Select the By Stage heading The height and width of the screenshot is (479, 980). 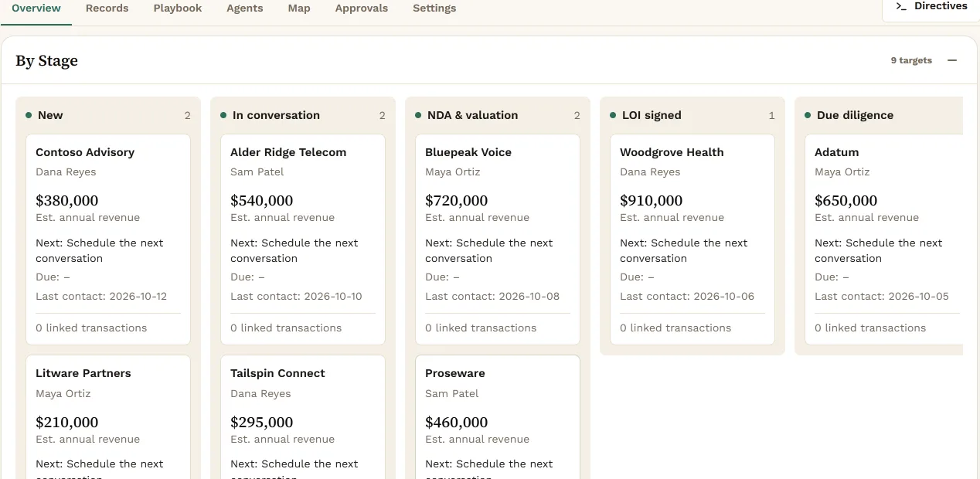coord(47,60)
